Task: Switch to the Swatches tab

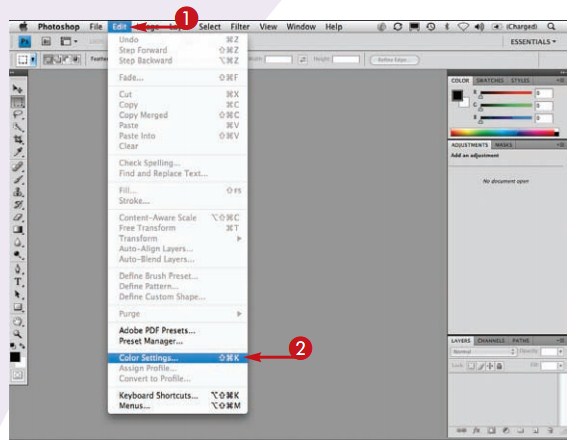Action: [x=490, y=80]
